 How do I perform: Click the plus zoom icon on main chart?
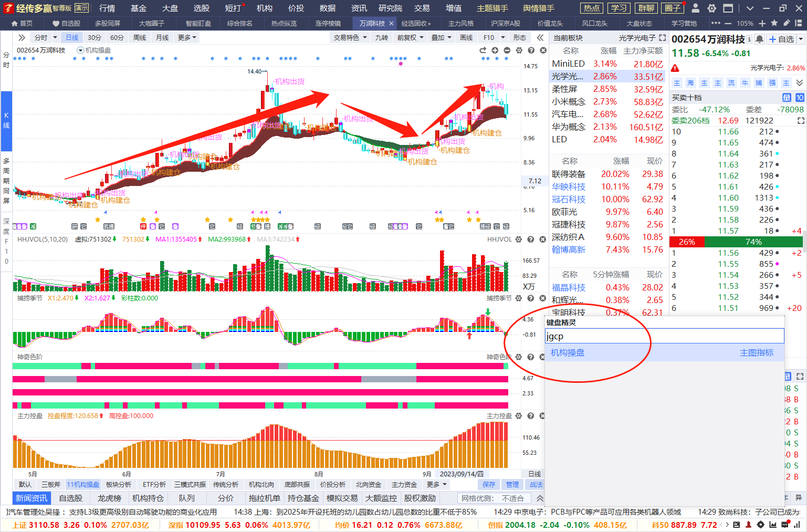(x=495, y=50)
